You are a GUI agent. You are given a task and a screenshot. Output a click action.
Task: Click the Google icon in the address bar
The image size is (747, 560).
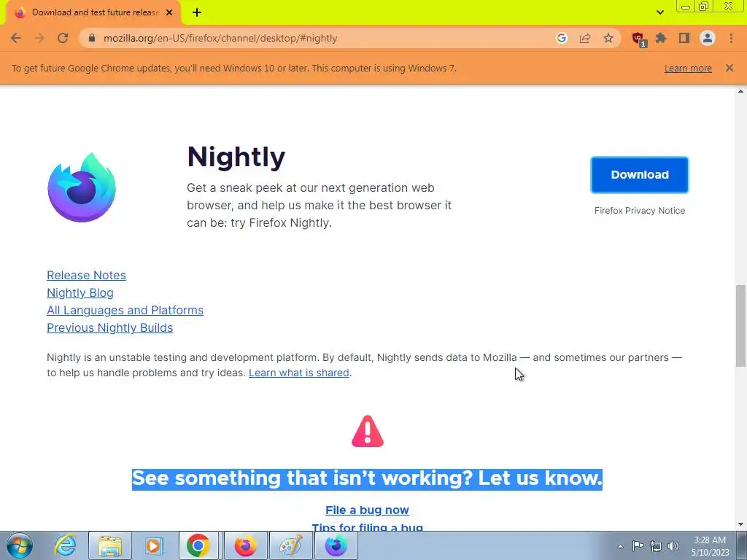[562, 38]
